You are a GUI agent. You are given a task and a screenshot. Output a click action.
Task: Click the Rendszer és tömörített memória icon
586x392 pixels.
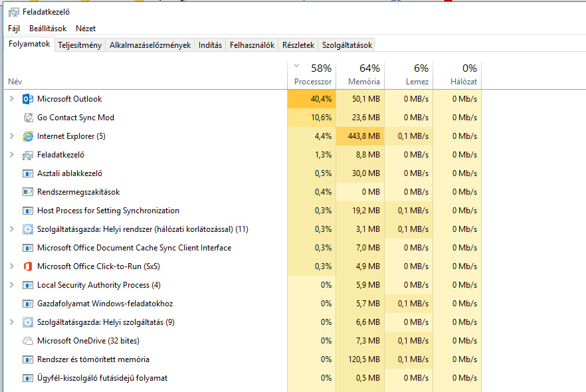click(x=28, y=359)
